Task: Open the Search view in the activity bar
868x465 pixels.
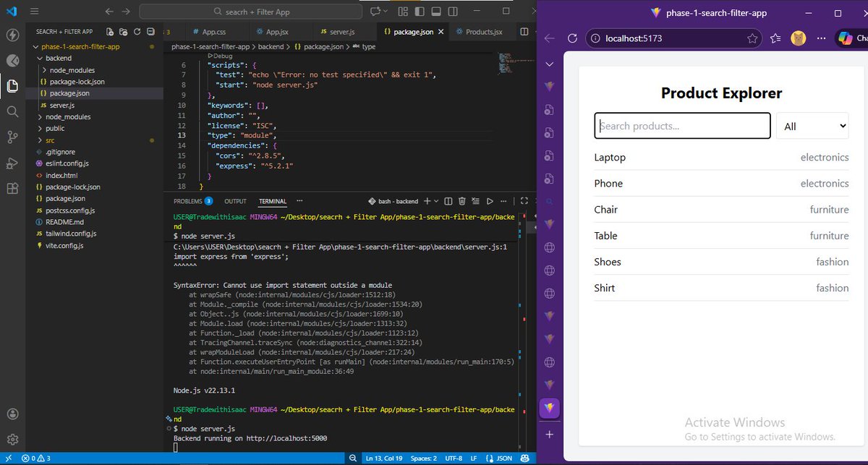Action: [12, 111]
